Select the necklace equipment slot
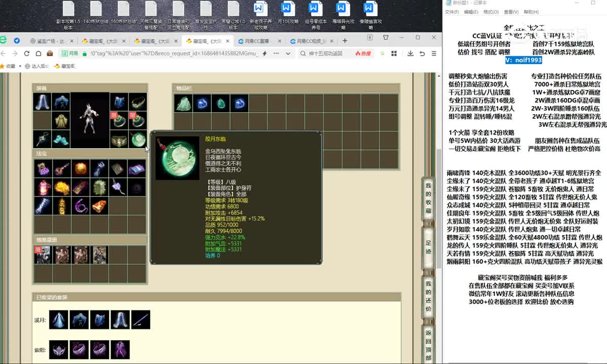 point(138,102)
